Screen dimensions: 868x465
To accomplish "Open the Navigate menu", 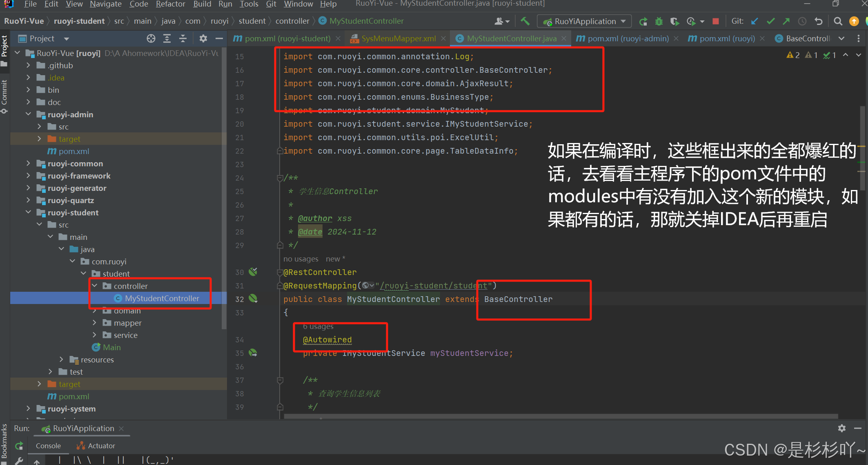I will tap(105, 4).
